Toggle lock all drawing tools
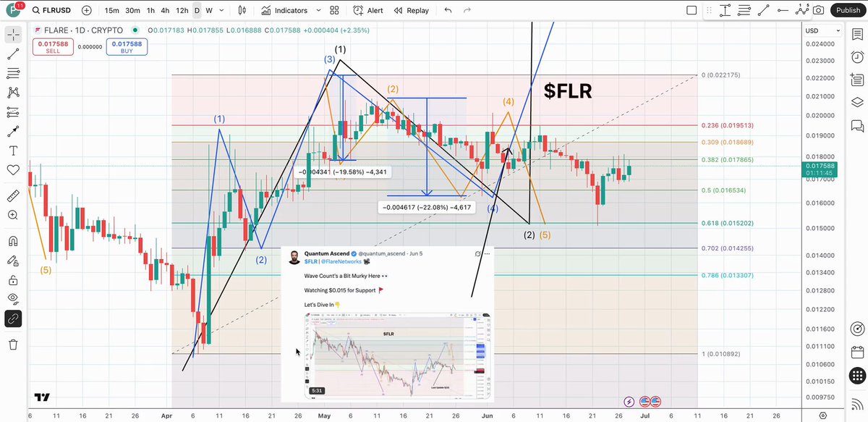 [x=13, y=279]
